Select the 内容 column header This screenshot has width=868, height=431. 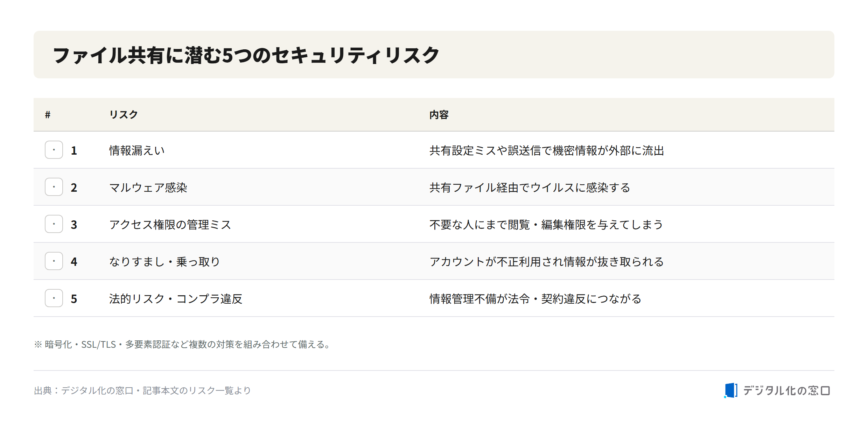439,115
